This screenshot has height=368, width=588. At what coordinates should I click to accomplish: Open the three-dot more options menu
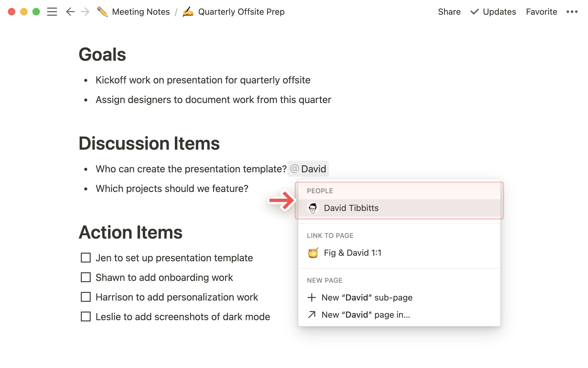[x=572, y=12]
